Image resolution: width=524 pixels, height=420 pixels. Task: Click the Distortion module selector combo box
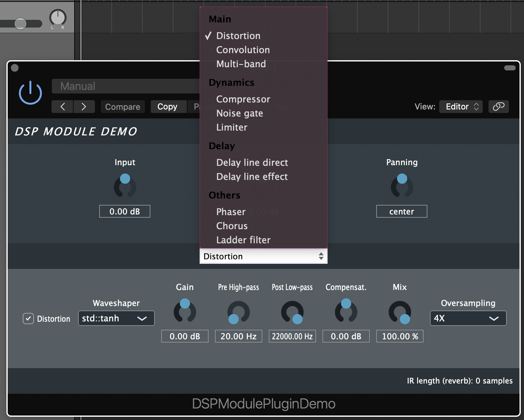264,256
